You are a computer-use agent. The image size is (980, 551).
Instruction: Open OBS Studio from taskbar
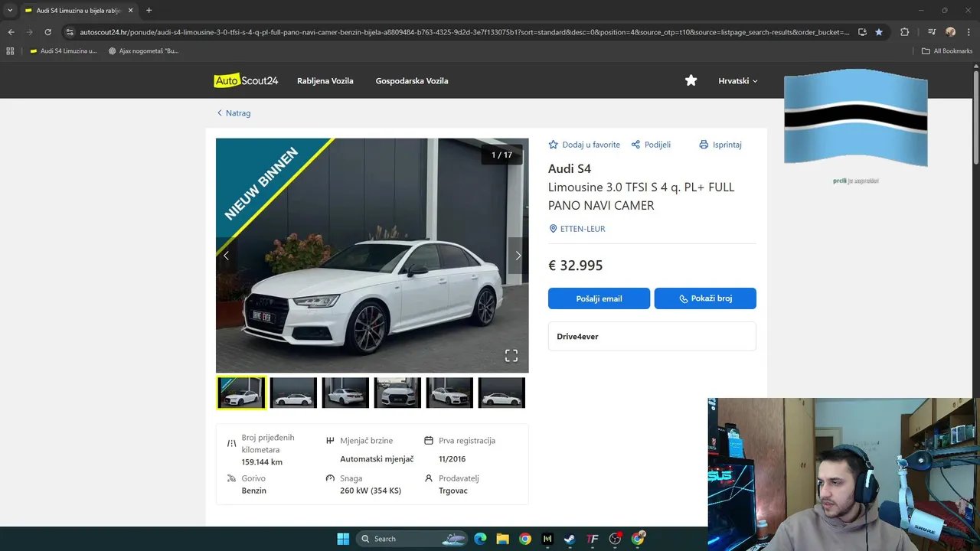click(615, 539)
